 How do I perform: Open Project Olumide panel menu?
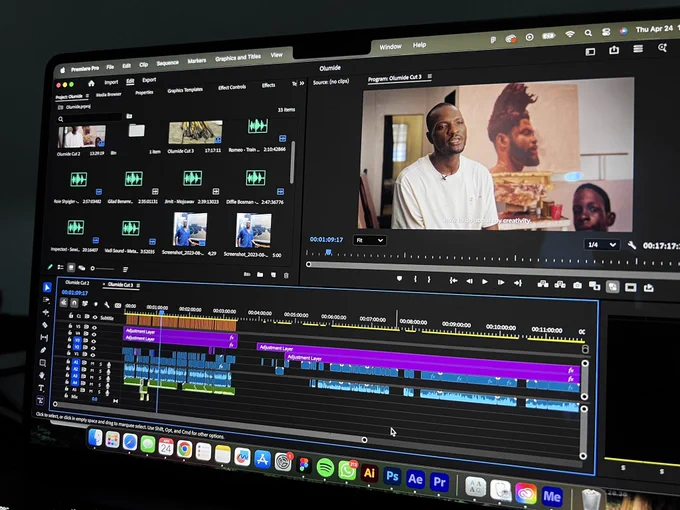pyautogui.click(x=87, y=95)
